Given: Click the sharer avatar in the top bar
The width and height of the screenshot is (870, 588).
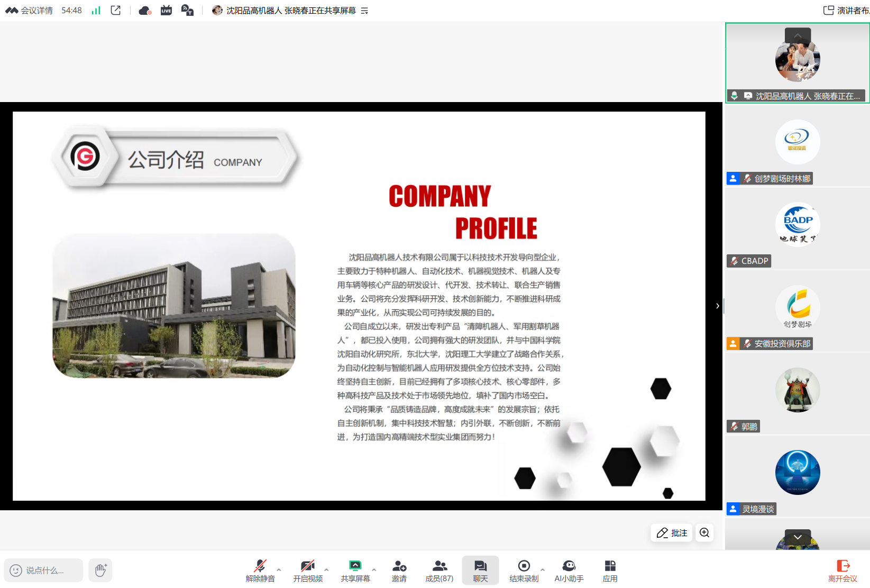Looking at the screenshot, I should point(217,11).
